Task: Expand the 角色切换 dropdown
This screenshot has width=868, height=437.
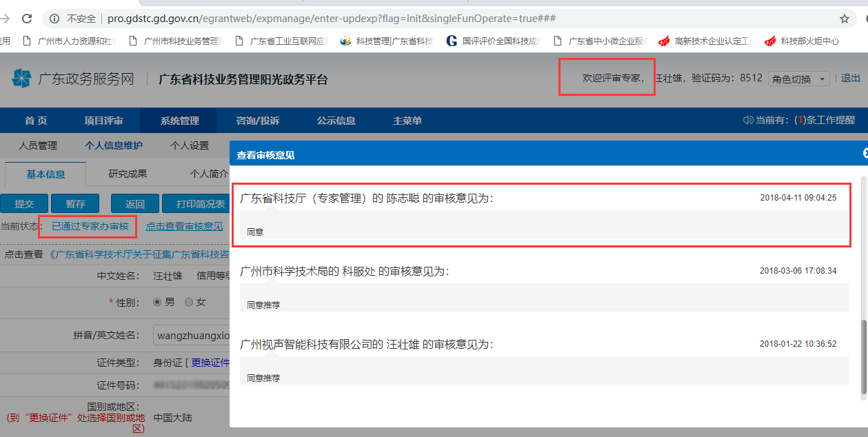Action: coord(798,79)
